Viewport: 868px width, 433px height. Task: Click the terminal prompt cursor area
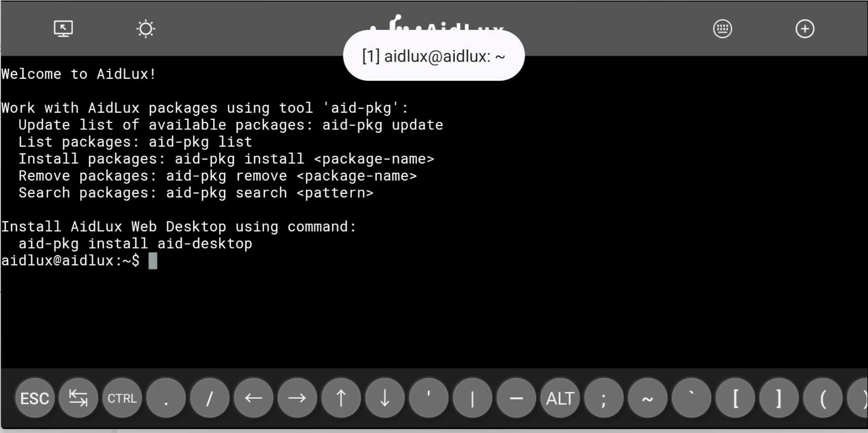[152, 261]
